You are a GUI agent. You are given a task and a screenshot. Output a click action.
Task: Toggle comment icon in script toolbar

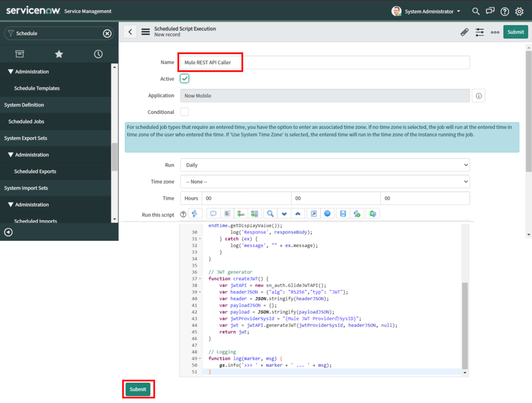tap(213, 214)
